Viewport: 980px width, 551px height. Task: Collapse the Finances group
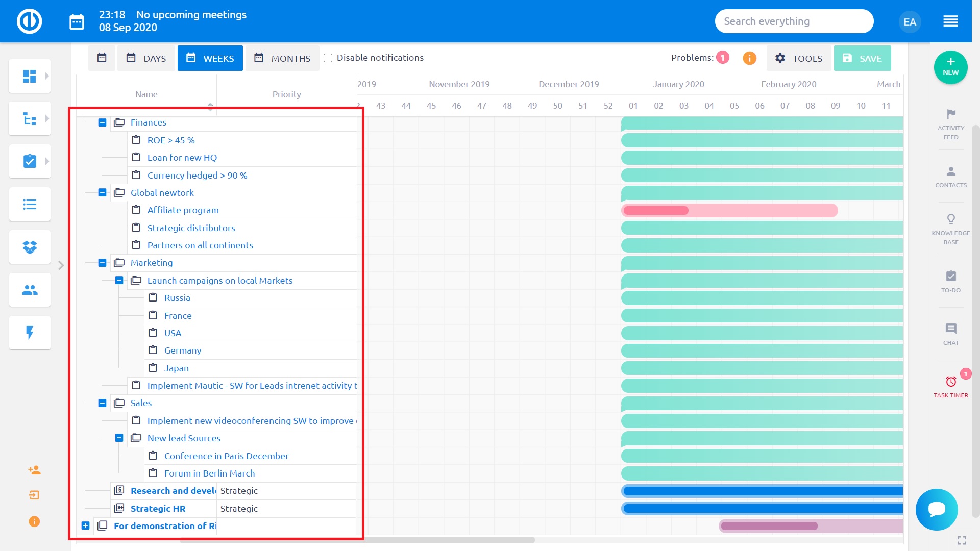[102, 122]
